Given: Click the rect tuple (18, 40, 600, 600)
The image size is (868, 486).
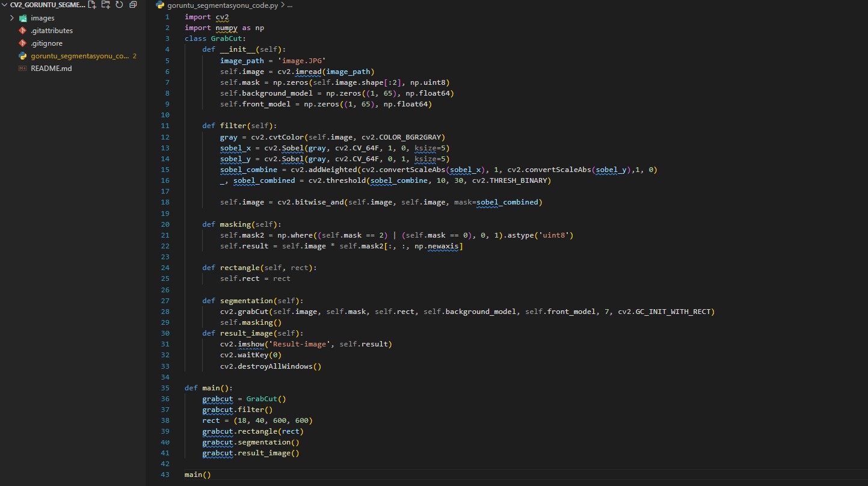Looking at the screenshot, I should 273,420.
